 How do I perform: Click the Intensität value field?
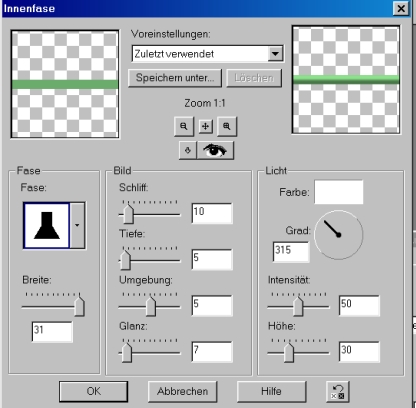[359, 305]
